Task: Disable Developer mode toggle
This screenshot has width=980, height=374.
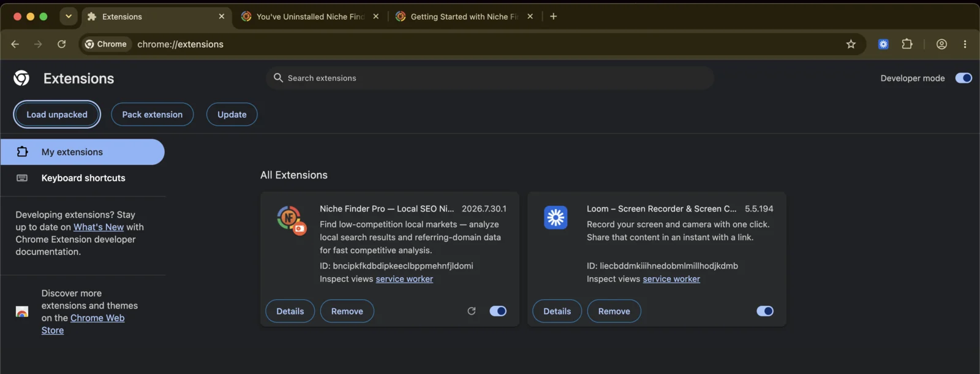Action: tap(963, 78)
